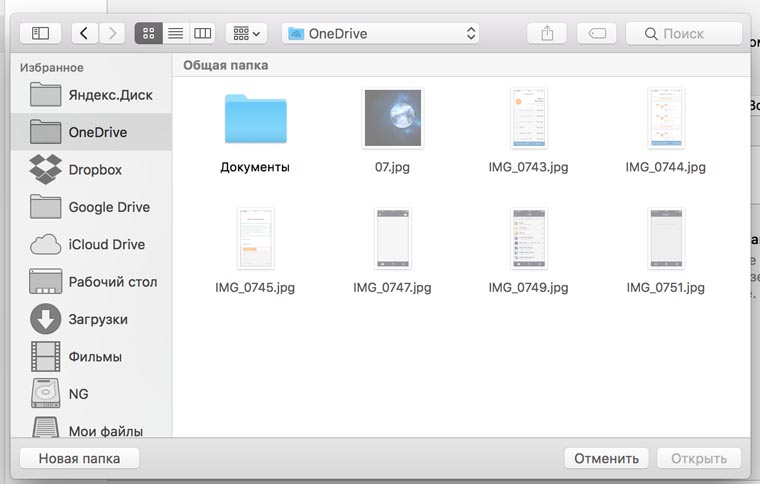Image resolution: width=760 pixels, height=484 pixels.
Task: Click the IMG_0743.jpg file name
Action: click(528, 167)
